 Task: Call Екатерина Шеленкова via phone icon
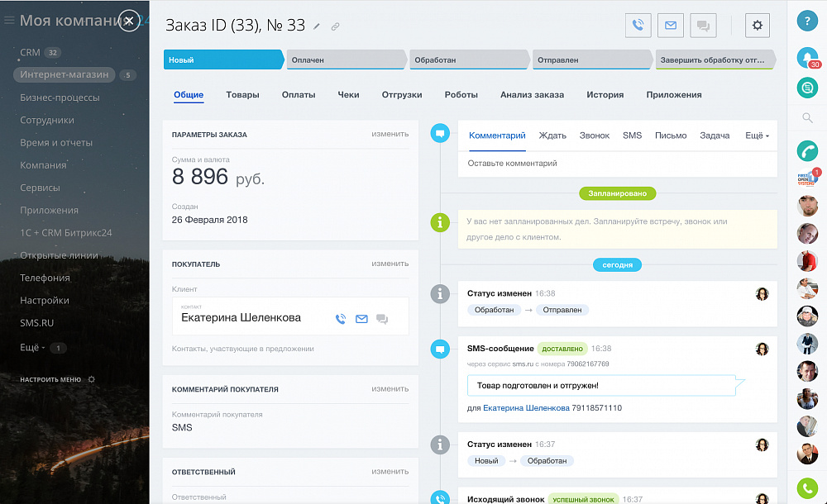pos(341,319)
